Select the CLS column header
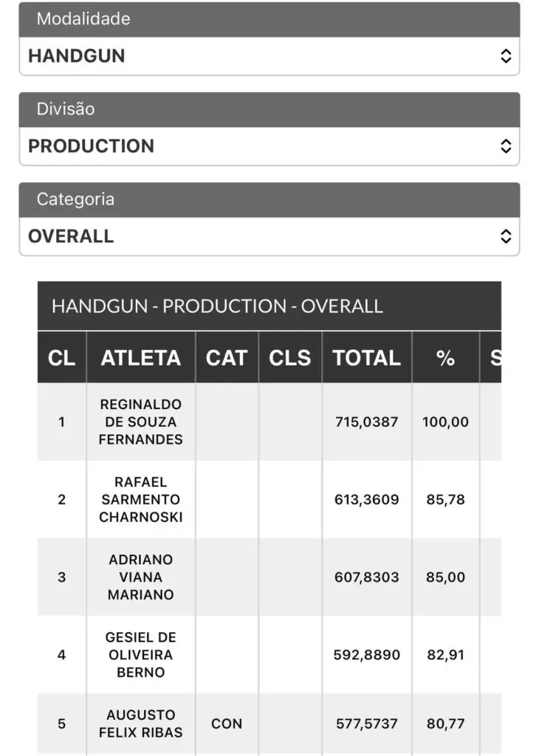Screen dimensions: 539x756 (x=289, y=358)
